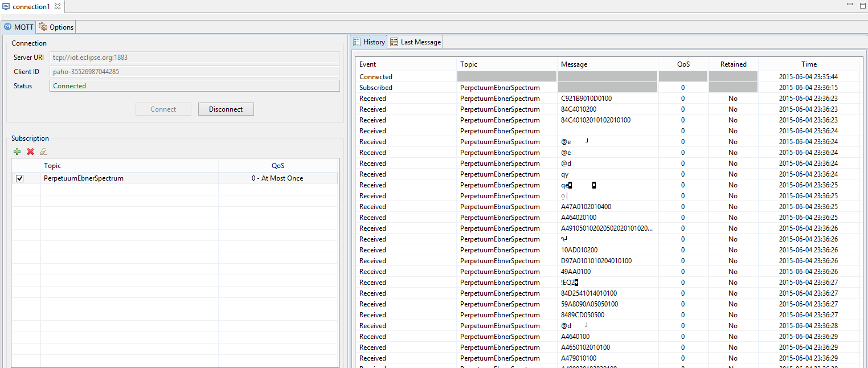868x368 pixels.
Task: Close the connection1 editor tab
Action: click(58, 6)
